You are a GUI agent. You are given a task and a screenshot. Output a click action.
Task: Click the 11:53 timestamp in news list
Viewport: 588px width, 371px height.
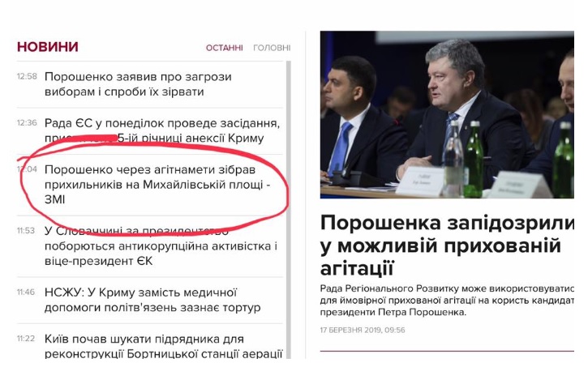pyautogui.click(x=26, y=231)
